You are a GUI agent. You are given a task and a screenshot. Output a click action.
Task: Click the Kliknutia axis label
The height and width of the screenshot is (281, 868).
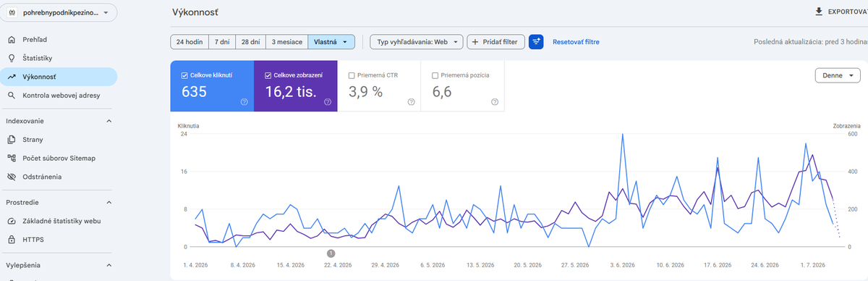coord(188,126)
